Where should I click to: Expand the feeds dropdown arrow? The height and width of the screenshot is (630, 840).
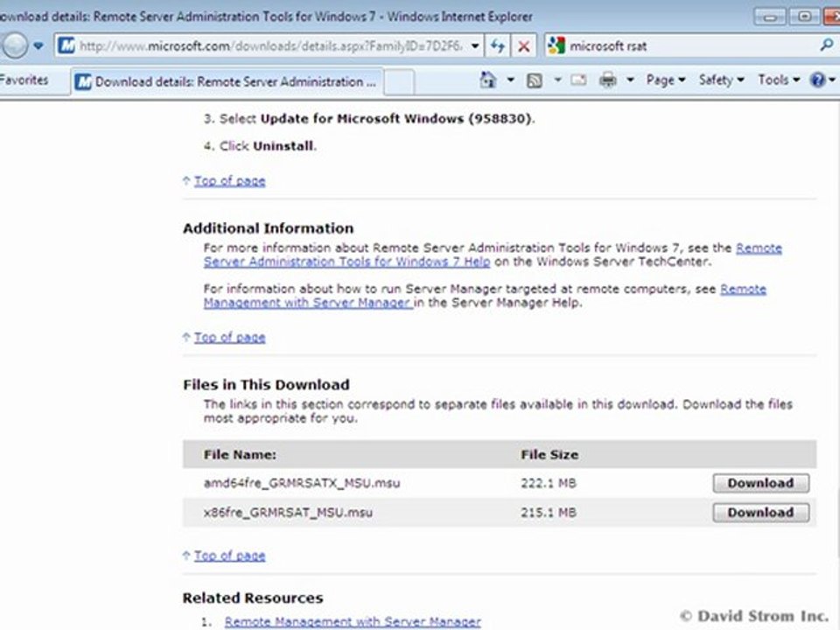click(557, 80)
